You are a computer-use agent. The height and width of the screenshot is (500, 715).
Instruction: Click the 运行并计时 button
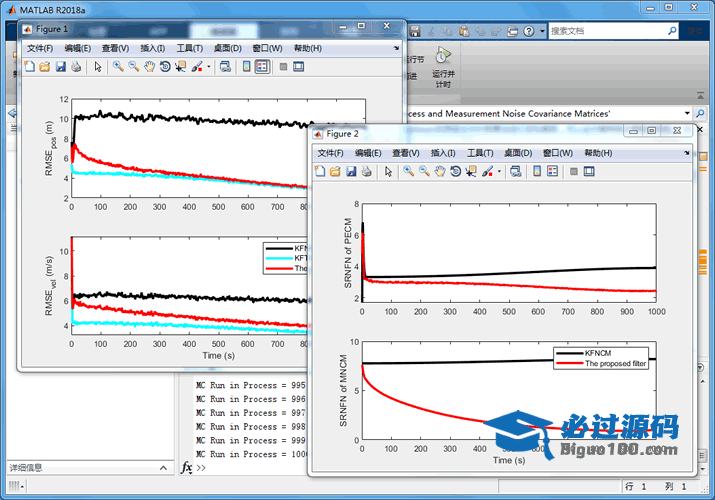pos(442,68)
